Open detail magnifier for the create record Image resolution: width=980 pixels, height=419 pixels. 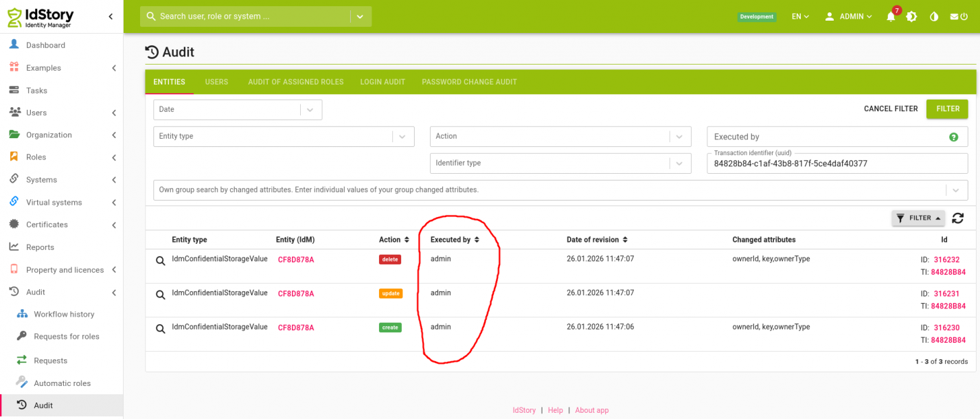coord(160,329)
